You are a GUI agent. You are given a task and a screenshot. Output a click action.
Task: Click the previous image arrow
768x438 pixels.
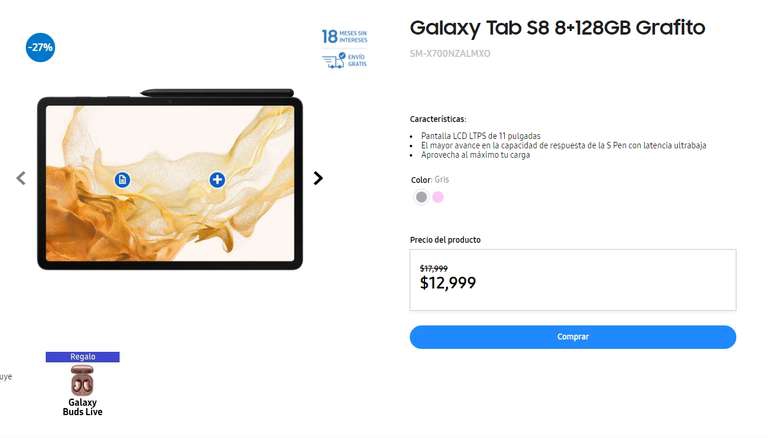[x=21, y=178]
